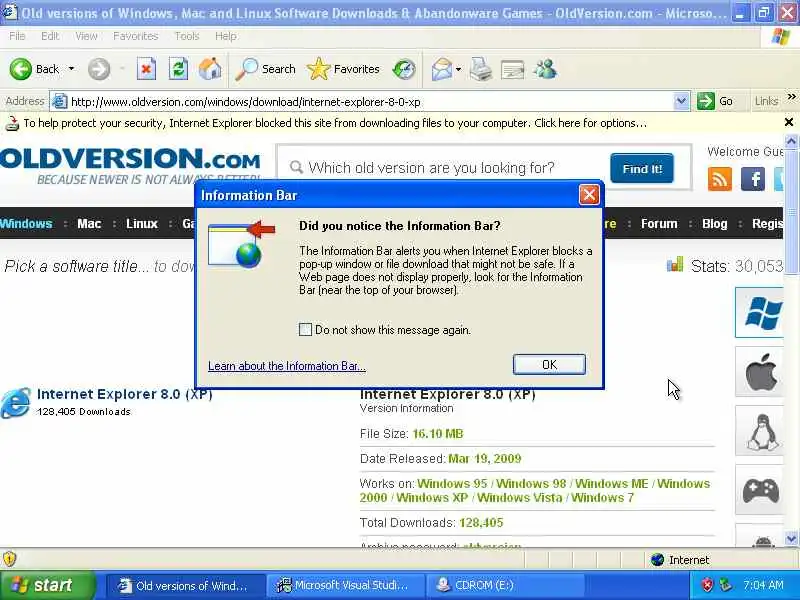Open the Edit menu
Image resolution: width=800 pixels, height=600 pixels.
tap(50, 36)
